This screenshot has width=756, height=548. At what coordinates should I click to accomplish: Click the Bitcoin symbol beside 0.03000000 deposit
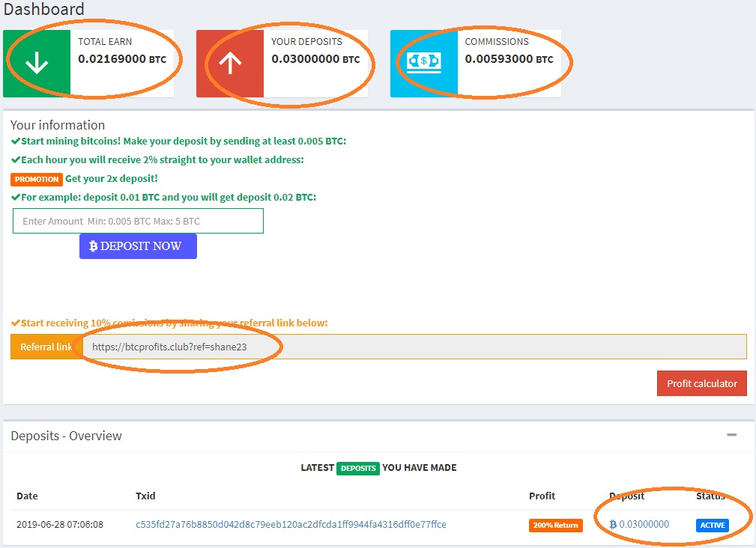click(613, 524)
